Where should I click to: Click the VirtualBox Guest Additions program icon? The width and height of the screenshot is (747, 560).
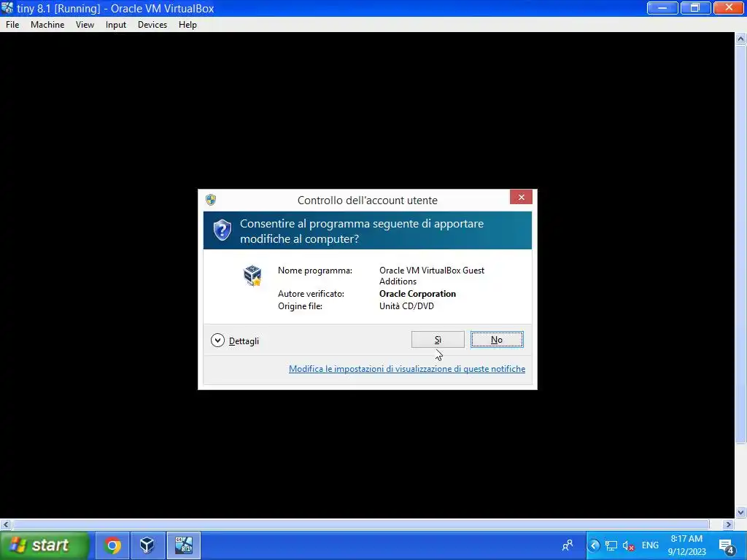pos(252,276)
